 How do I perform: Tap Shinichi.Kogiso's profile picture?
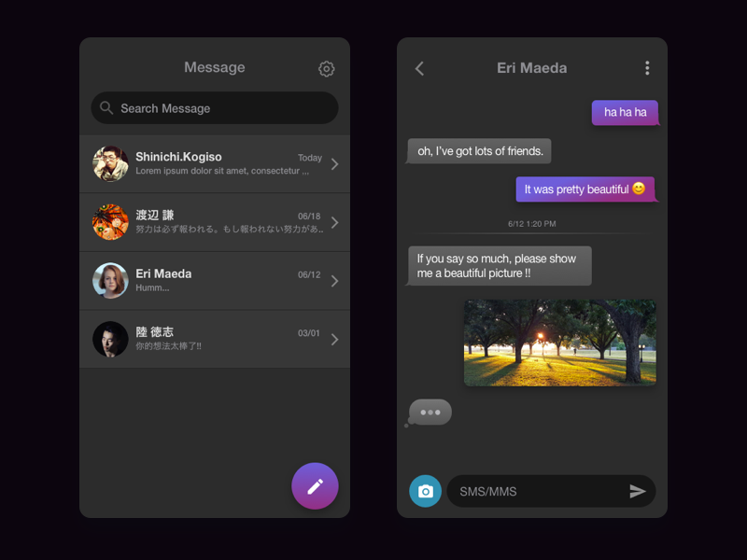(x=110, y=163)
